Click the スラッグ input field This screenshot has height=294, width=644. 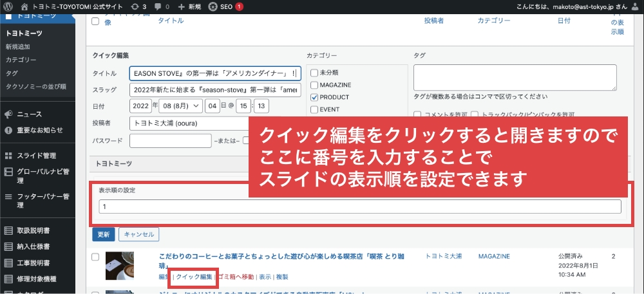[x=215, y=90]
